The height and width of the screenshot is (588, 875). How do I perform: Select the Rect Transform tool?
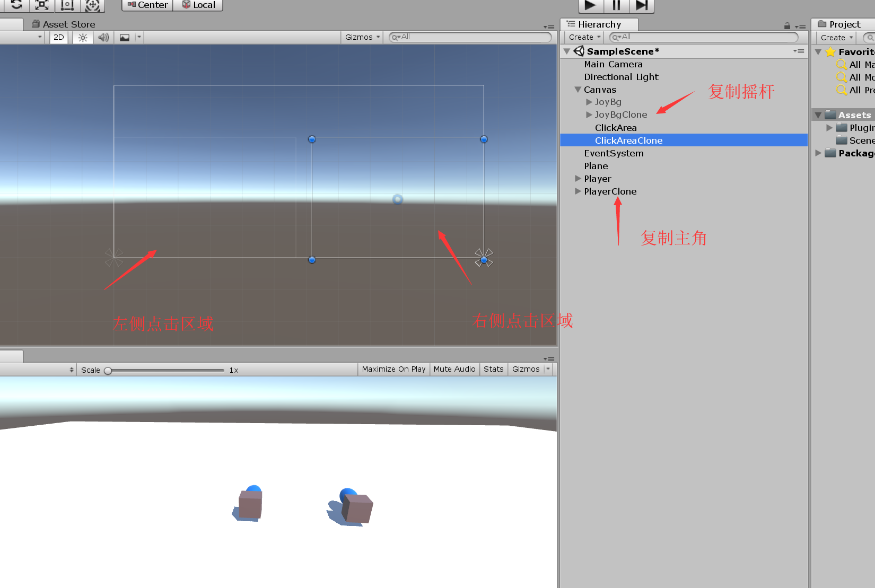click(67, 5)
